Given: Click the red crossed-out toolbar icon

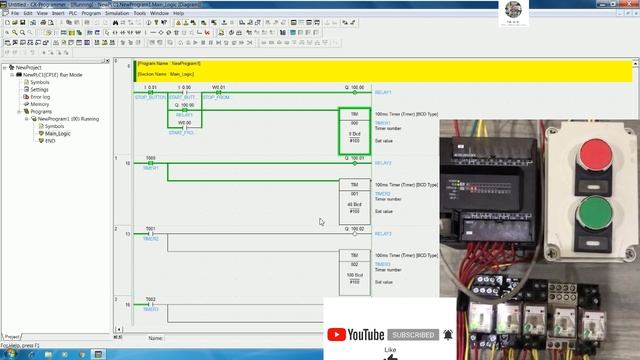Looking at the screenshot, I should [x=208, y=32].
